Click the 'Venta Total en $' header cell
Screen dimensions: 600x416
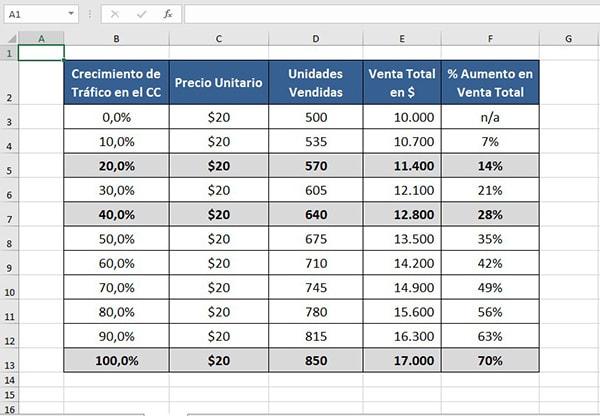401,83
